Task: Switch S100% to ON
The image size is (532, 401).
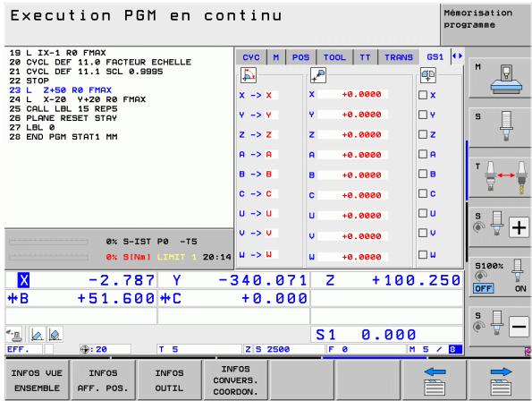Action: point(520,288)
